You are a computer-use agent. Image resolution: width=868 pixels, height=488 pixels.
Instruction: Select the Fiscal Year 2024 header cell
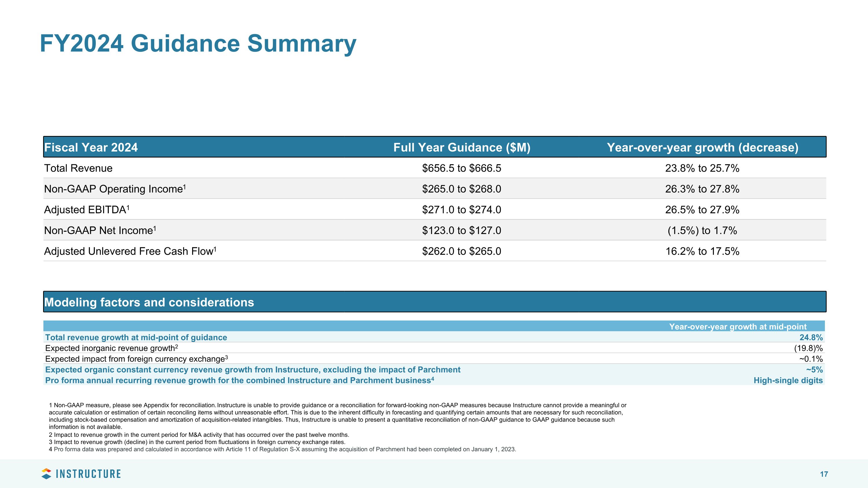pos(91,148)
